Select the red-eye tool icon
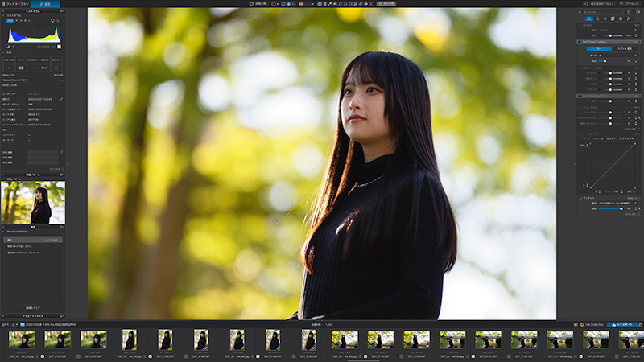Viewport: 644px width, 362px height. (x=366, y=4)
